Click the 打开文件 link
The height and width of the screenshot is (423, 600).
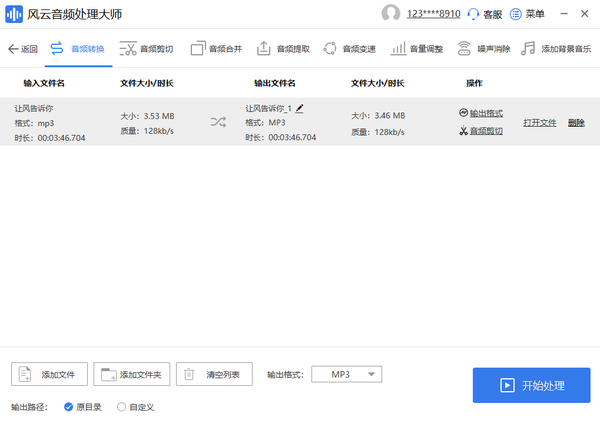540,122
